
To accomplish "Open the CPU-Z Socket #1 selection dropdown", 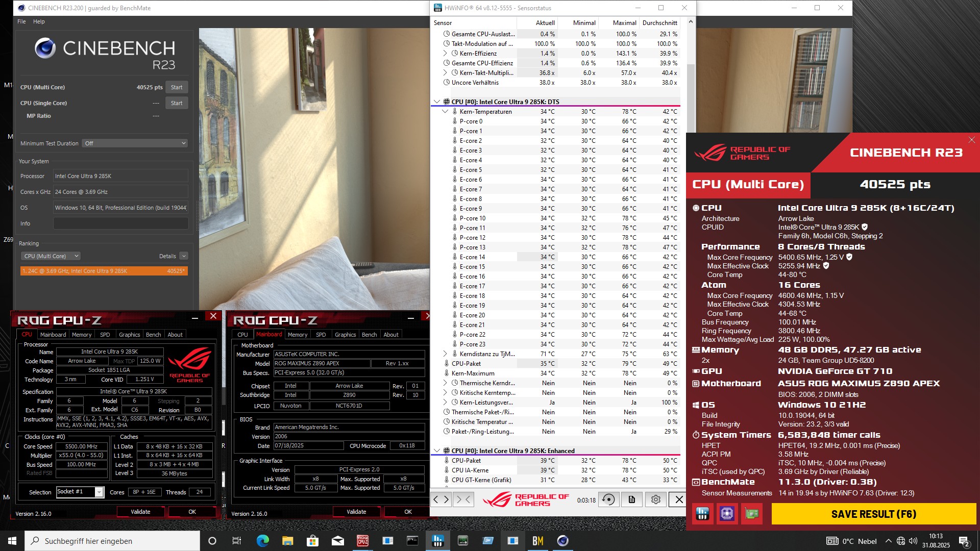I will (x=100, y=492).
